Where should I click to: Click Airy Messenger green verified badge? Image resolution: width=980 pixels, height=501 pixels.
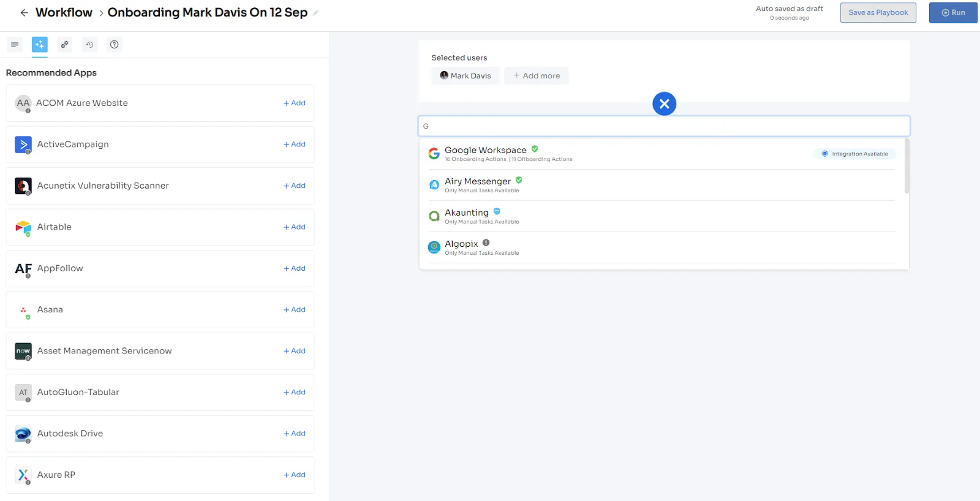pos(519,180)
